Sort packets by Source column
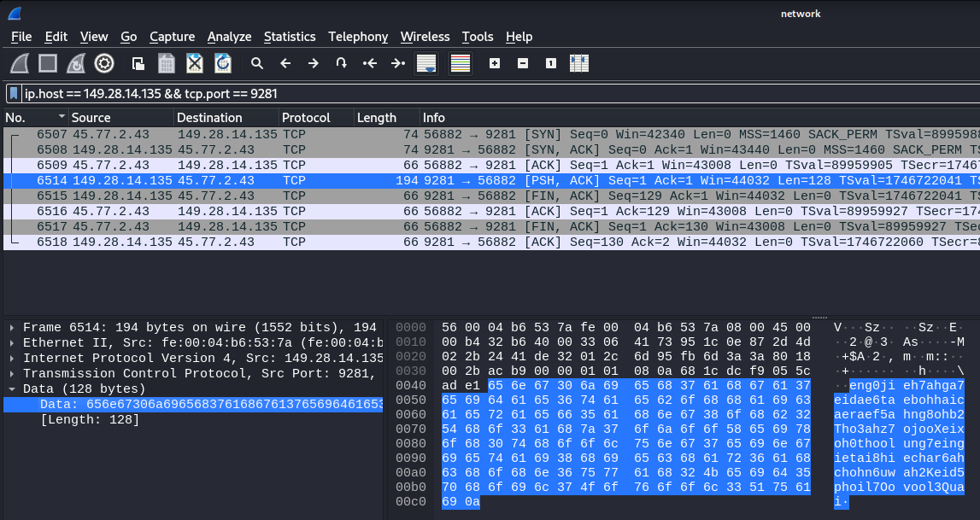Image resolution: width=980 pixels, height=520 pixels. pyautogui.click(x=121, y=117)
